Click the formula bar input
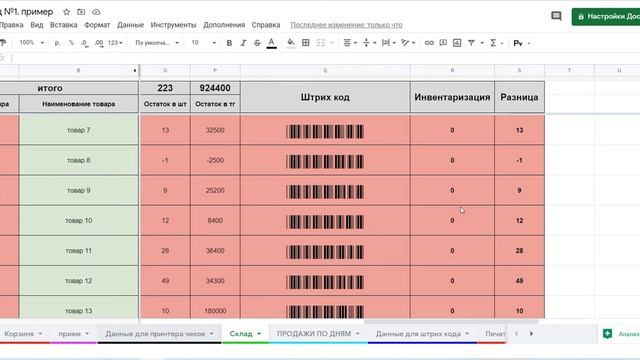The image size is (640, 360). click(x=326, y=58)
